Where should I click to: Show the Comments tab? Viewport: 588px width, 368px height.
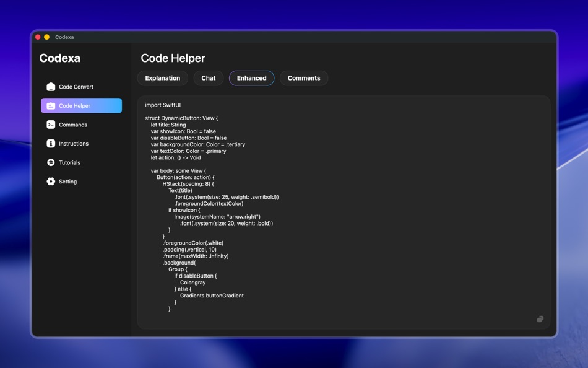304,78
